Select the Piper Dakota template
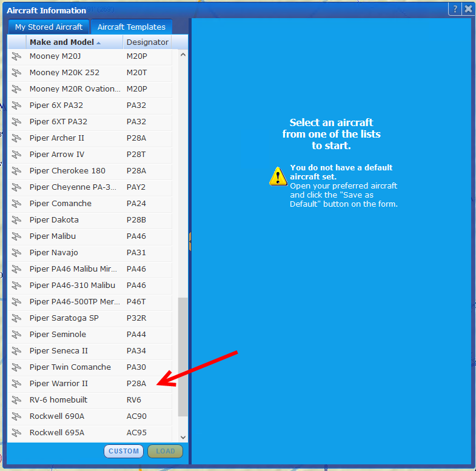The image size is (476, 471). click(90, 220)
